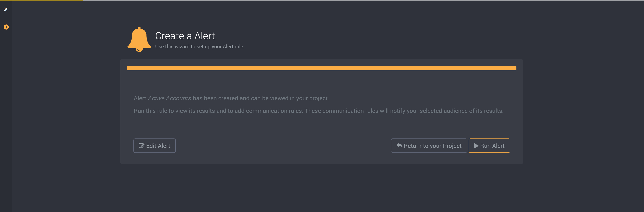
Task: Click the orange wizard progress bar
Action: click(322, 68)
